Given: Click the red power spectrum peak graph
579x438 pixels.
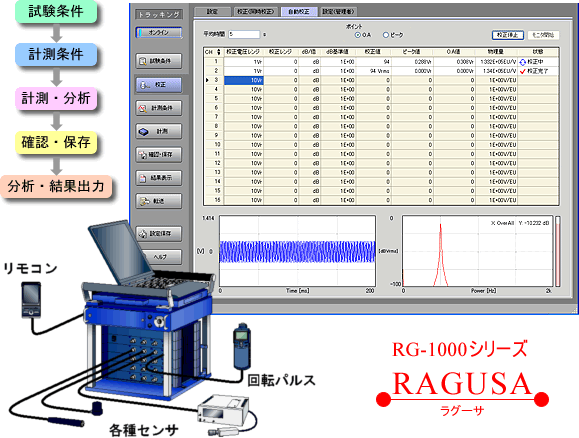Looking at the screenshot, I should (477, 251).
